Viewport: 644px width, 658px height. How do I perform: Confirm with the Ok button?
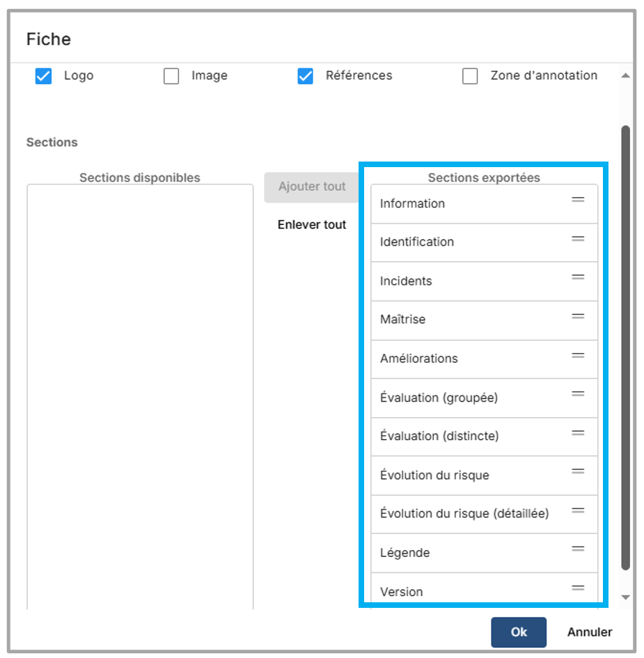519,632
